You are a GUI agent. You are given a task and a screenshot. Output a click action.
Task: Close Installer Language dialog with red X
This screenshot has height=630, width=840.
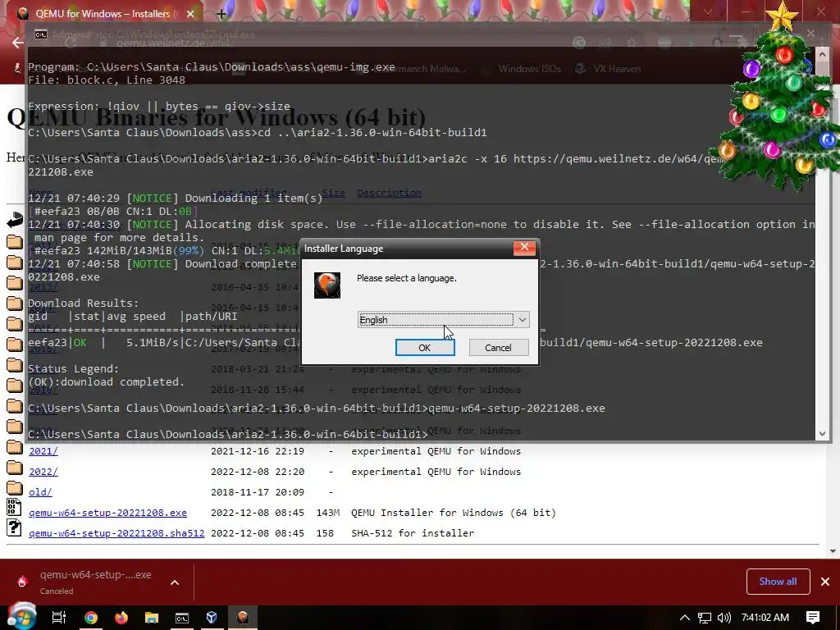524,247
